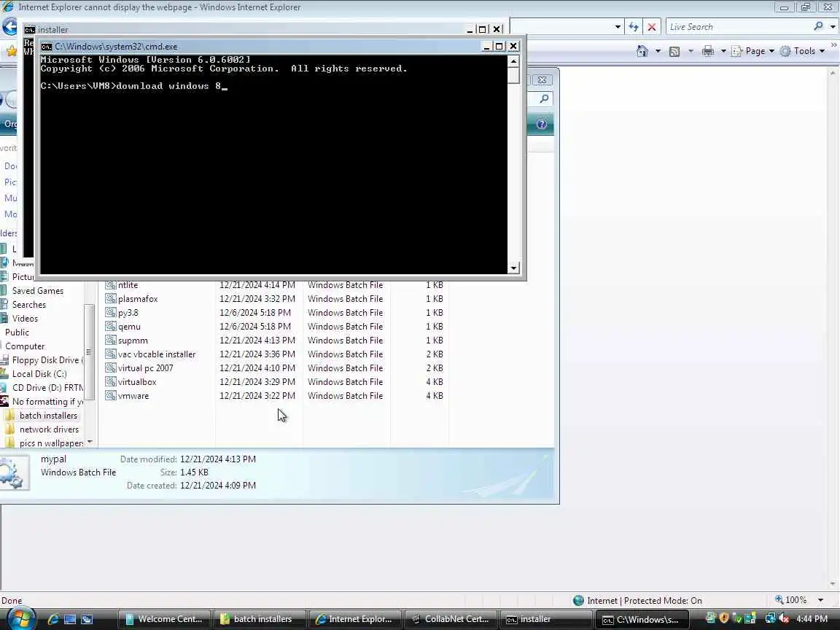Click the cmd.exe window title bar icon
The image size is (840, 630).
(x=47, y=47)
